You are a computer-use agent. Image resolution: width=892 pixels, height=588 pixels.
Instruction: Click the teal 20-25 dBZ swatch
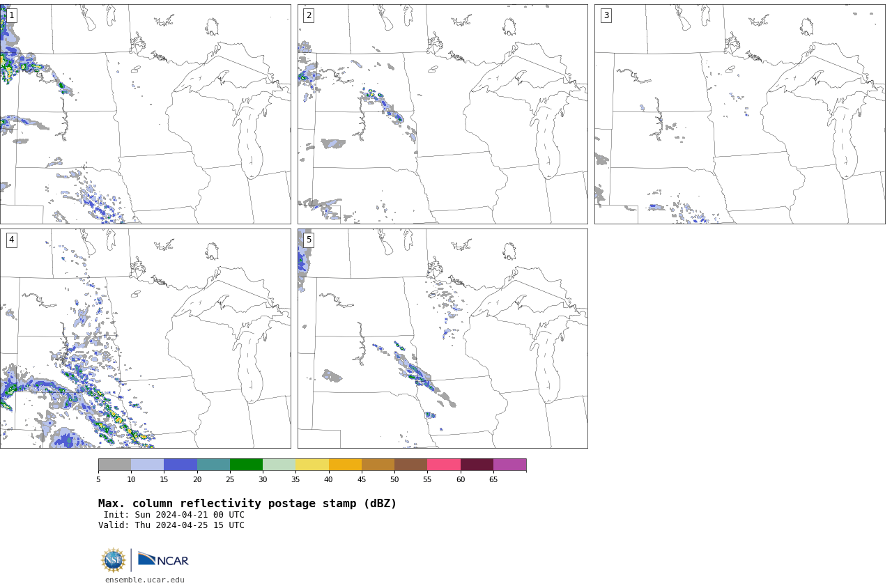coord(213,465)
